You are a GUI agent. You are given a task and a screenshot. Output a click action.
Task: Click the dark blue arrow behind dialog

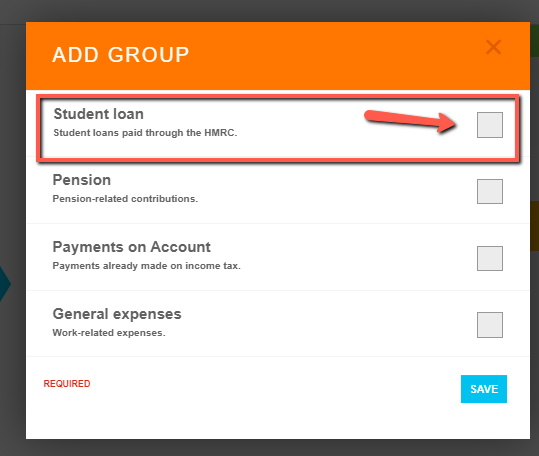pyautogui.click(x=5, y=283)
